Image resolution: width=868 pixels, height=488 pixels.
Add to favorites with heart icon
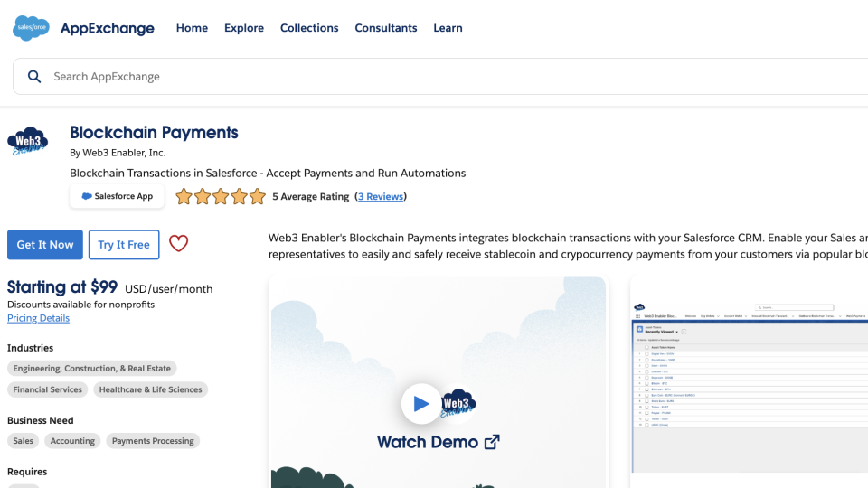(x=178, y=243)
